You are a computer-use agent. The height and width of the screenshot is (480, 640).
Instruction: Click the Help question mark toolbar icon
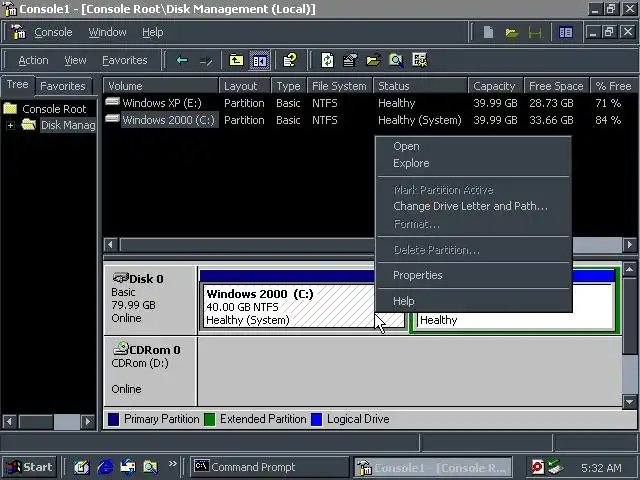(290, 60)
